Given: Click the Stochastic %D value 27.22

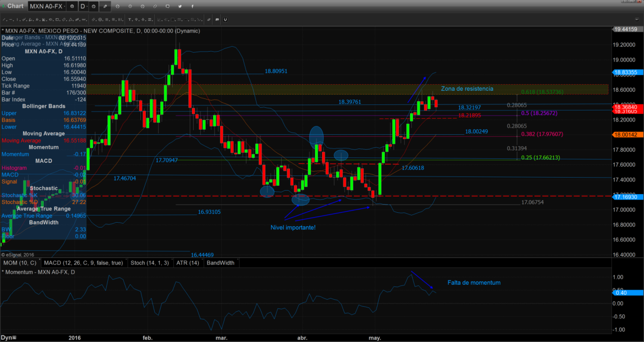Looking at the screenshot, I should pyautogui.click(x=79, y=202).
